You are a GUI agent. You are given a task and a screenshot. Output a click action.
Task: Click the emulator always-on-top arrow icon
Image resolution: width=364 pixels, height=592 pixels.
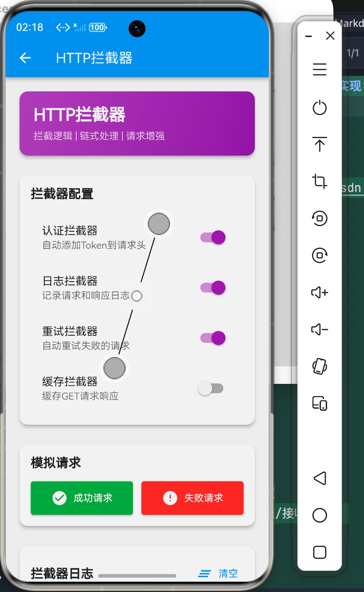[320, 144]
